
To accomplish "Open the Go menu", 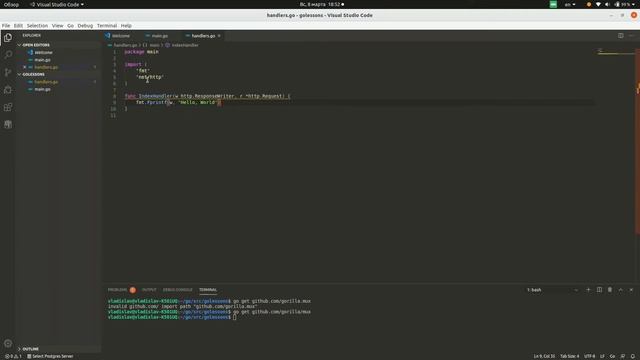I will click(70, 25).
